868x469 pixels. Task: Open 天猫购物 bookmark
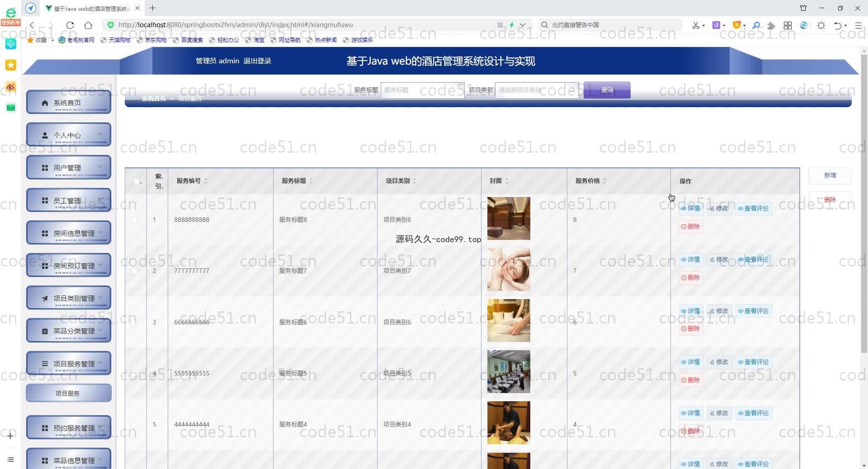(x=115, y=40)
